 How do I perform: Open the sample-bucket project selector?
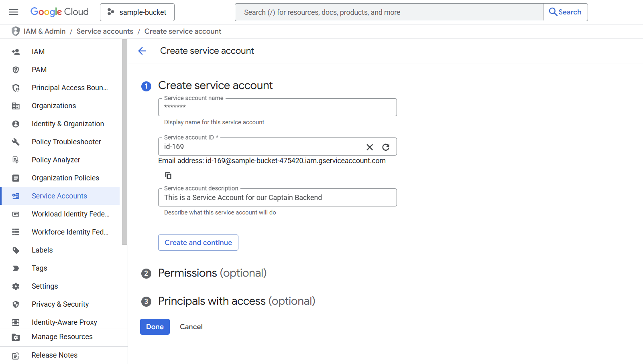click(137, 12)
